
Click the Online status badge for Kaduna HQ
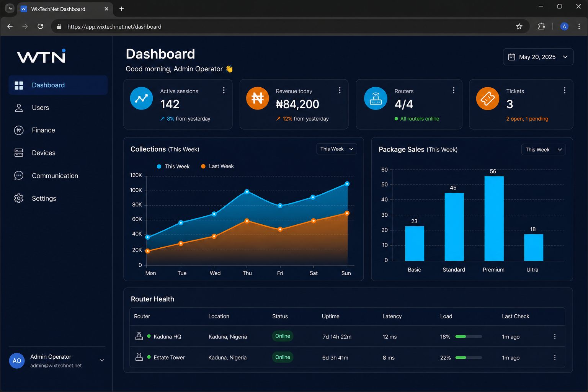point(283,336)
